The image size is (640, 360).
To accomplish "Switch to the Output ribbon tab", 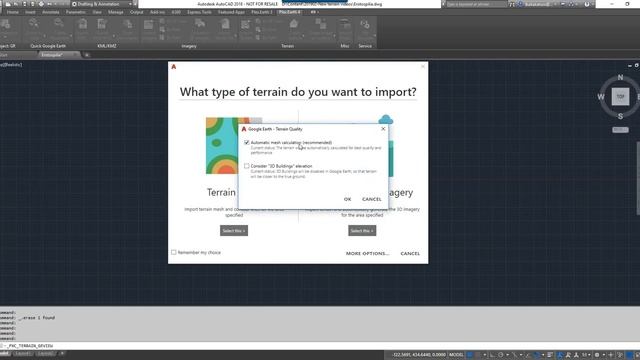I will (x=137, y=12).
